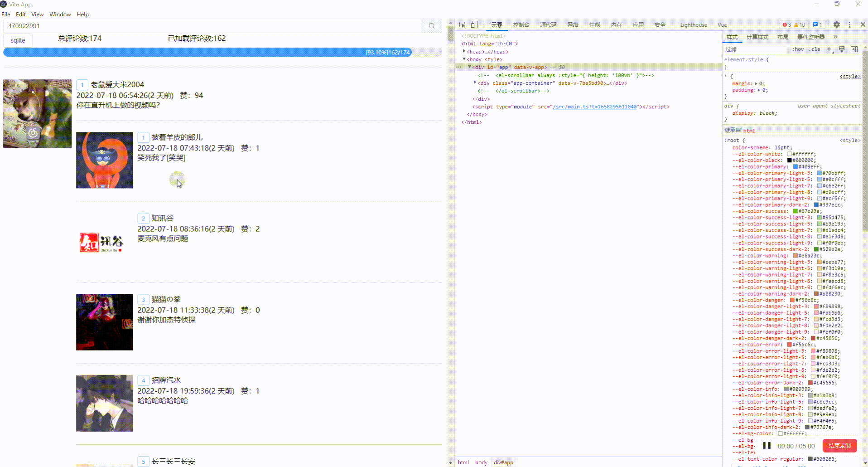Open the View menu

pos(38,15)
